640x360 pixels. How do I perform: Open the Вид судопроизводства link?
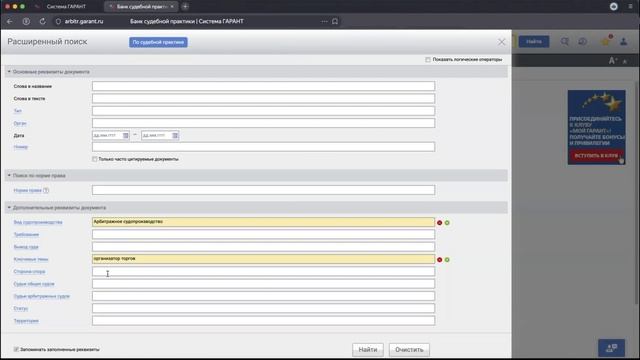38,222
